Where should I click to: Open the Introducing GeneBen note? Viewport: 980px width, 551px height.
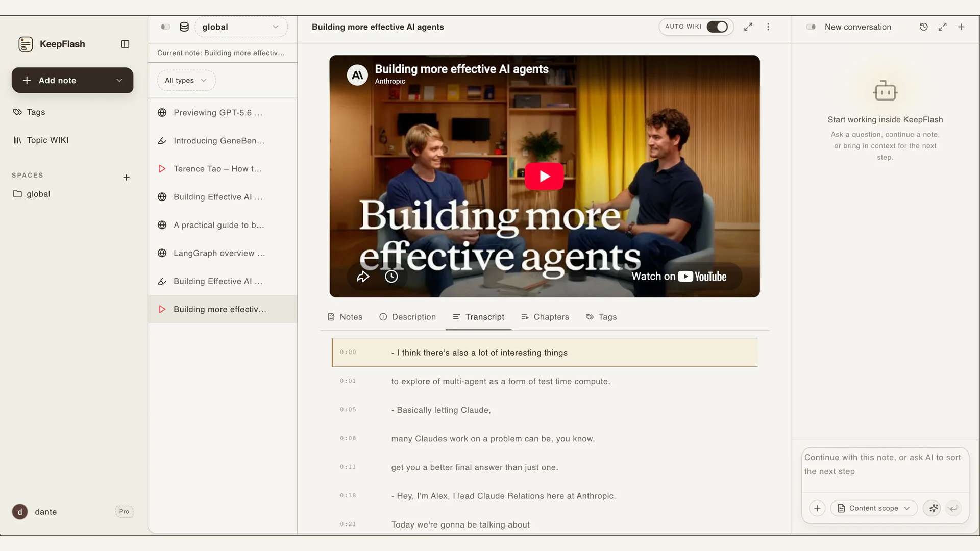click(x=223, y=140)
